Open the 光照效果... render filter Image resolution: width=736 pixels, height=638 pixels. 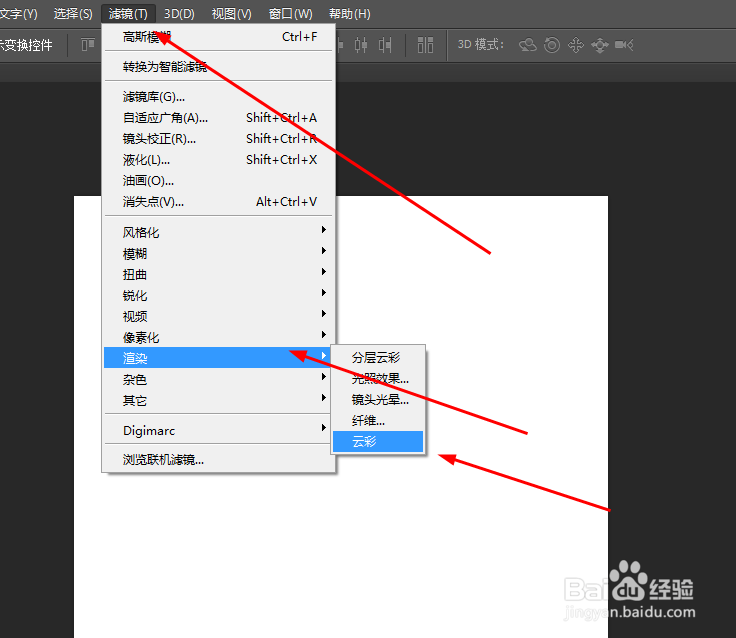click(378, 378)
